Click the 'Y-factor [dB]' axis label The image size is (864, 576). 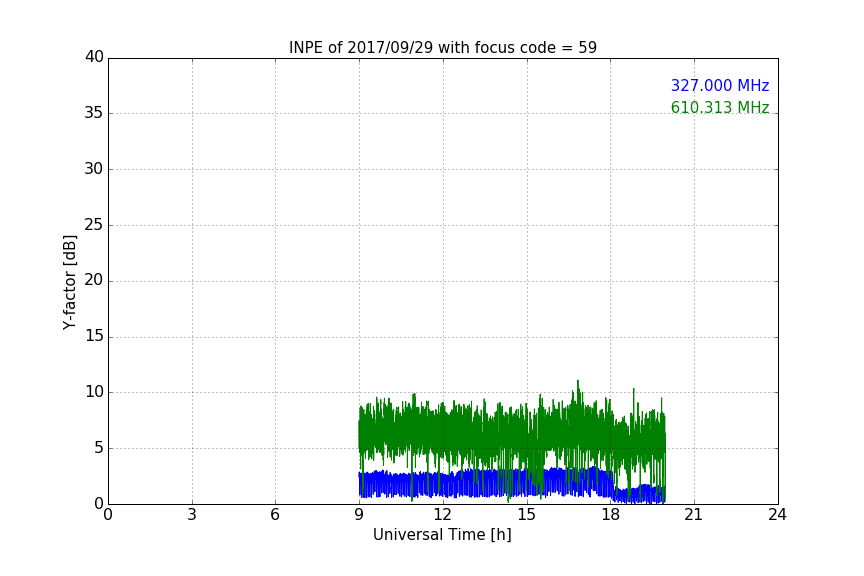click(x=69, y=282)
